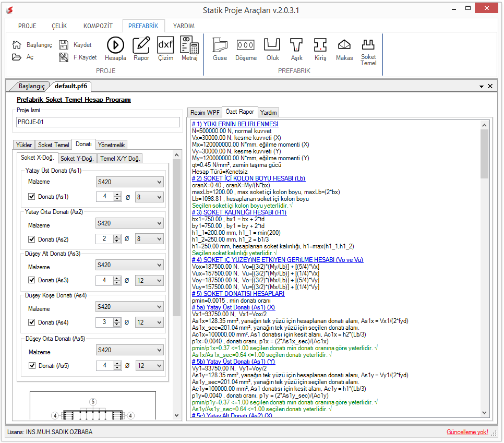This screenshot has height=443, width=504.
Task: Switch to the Yönetmelik tab
Action: pyautogui.click(x=111, y=145)
